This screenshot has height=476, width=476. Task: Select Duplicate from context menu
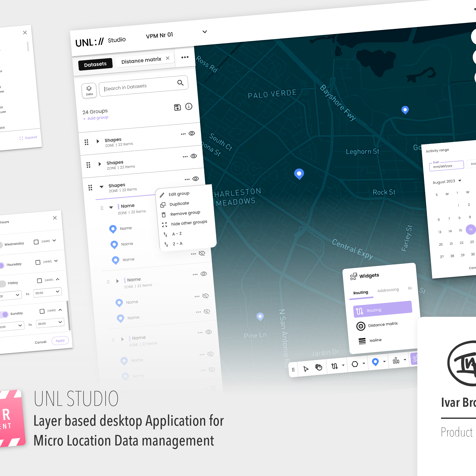pyautogui.click(x=179, y=204)
